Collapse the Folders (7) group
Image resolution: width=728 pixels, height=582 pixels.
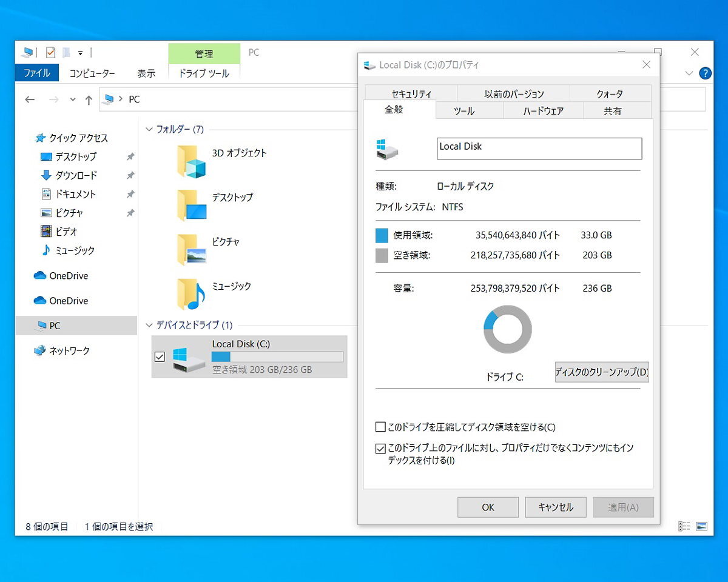point(149,129)
